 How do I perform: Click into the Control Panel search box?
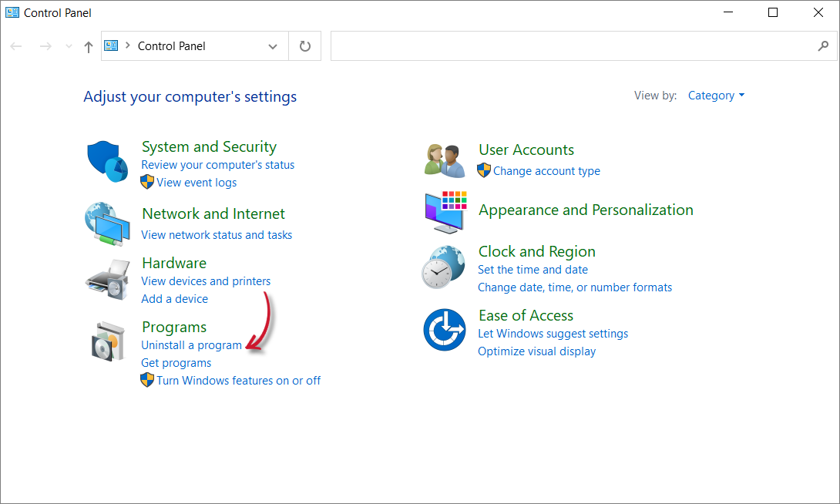(x=583, y=46)
